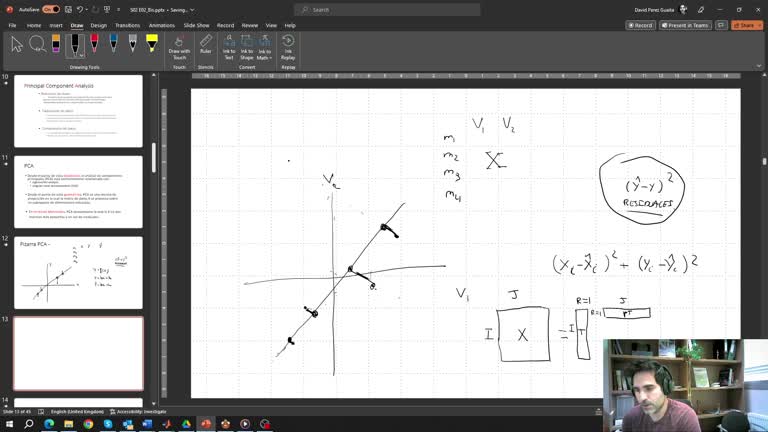
Task: Click Ink to Shape
Action: tap(247, 47)
